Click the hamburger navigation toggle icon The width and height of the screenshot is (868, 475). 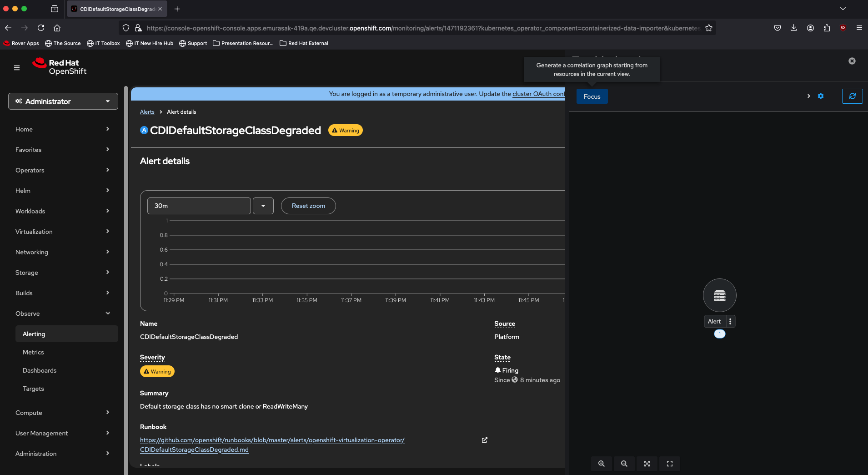point(17,68)
